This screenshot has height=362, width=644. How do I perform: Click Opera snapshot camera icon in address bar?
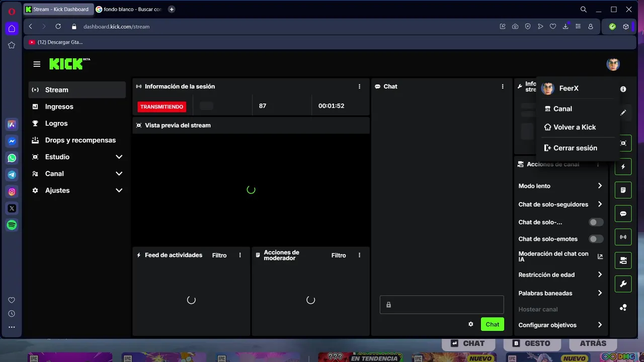tap(515, 27)
